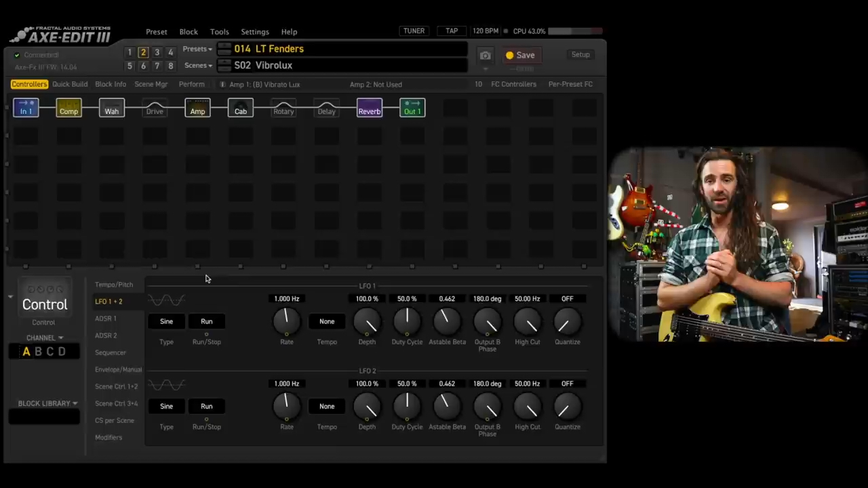Open LFO 2 Tempo None selector
The height and width of the screenshot is (488, 868).
327,406
